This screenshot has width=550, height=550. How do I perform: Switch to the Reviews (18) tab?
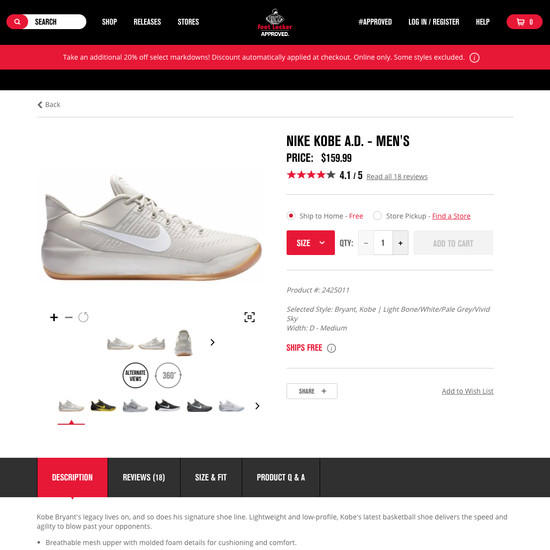coord(144,477)
